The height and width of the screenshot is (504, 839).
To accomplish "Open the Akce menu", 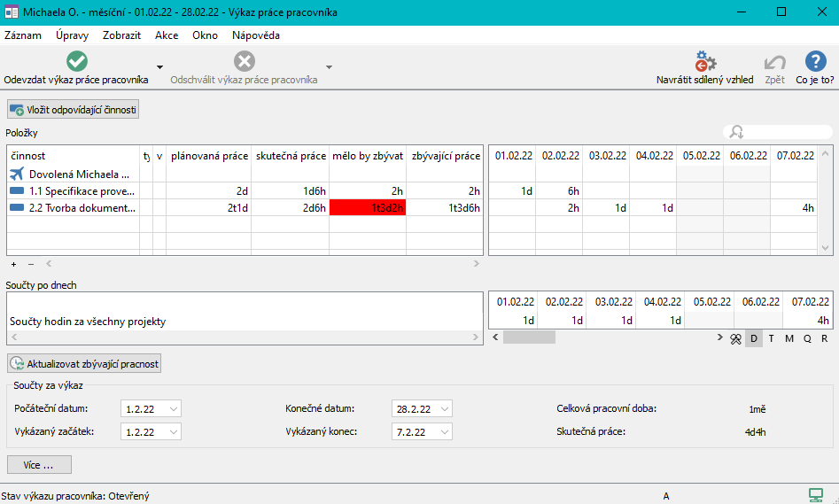I will pos(167,35).
